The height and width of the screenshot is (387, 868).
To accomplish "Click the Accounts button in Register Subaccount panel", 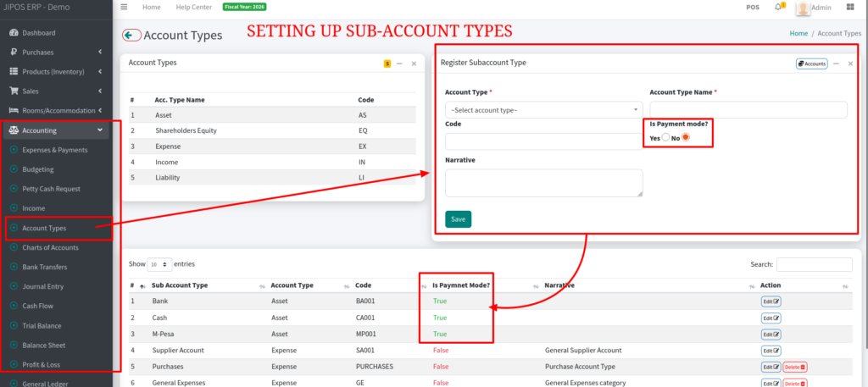I will click(x=812, y=64).
